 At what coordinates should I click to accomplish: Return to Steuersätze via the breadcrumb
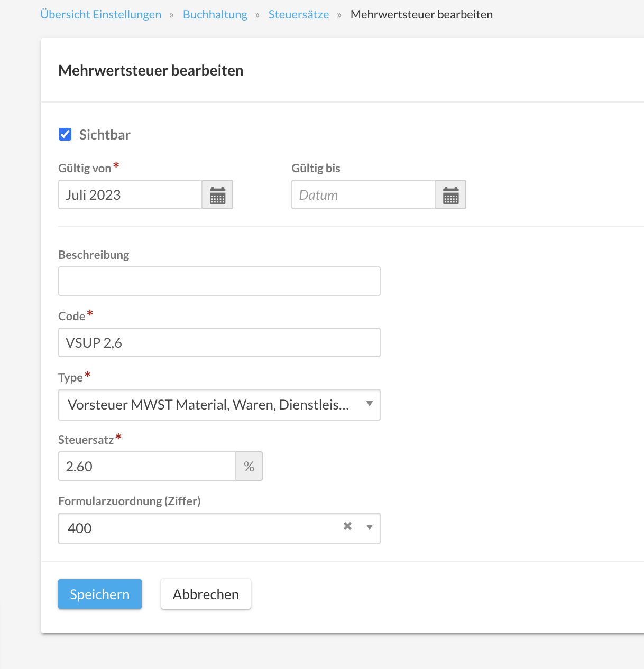[298, 15]
